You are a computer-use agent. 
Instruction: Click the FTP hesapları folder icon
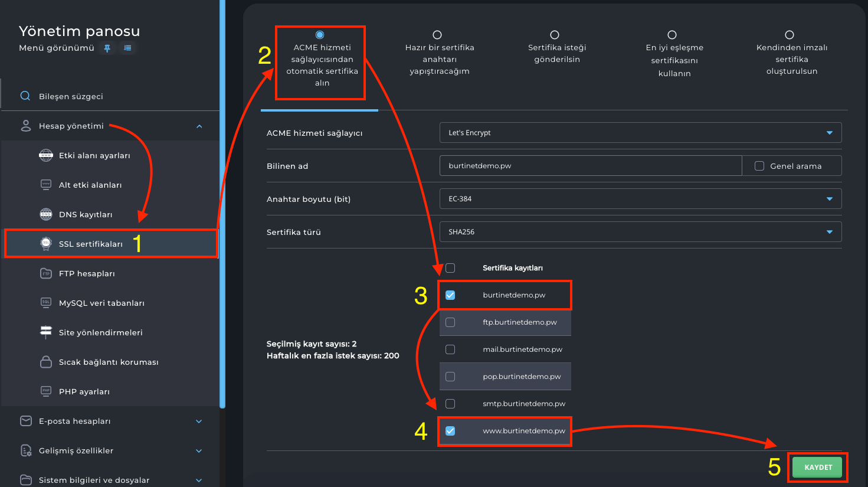[46, 273]
